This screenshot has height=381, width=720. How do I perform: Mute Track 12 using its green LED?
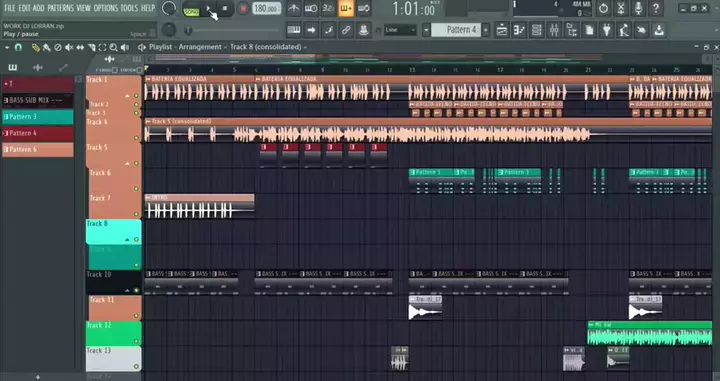pos(136,341)
